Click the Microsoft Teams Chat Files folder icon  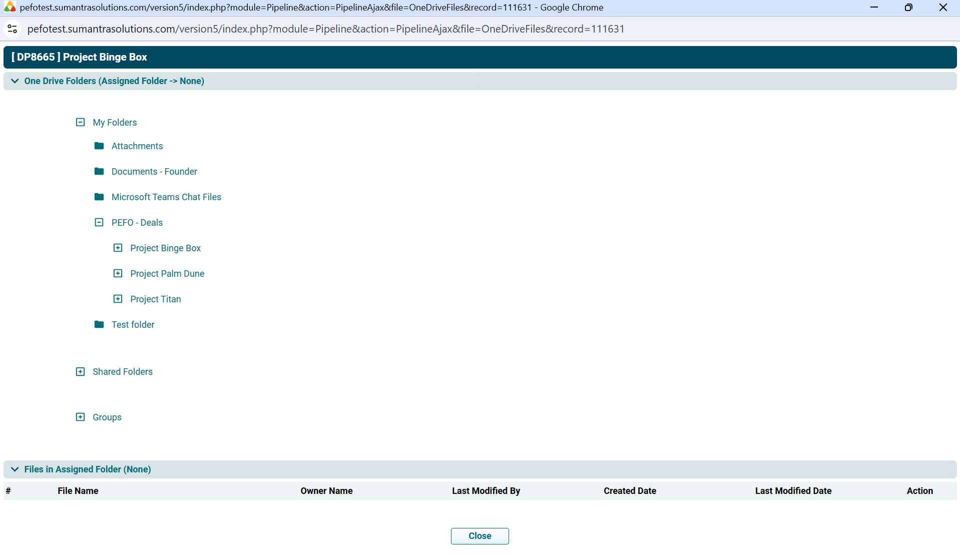point(99,197)
